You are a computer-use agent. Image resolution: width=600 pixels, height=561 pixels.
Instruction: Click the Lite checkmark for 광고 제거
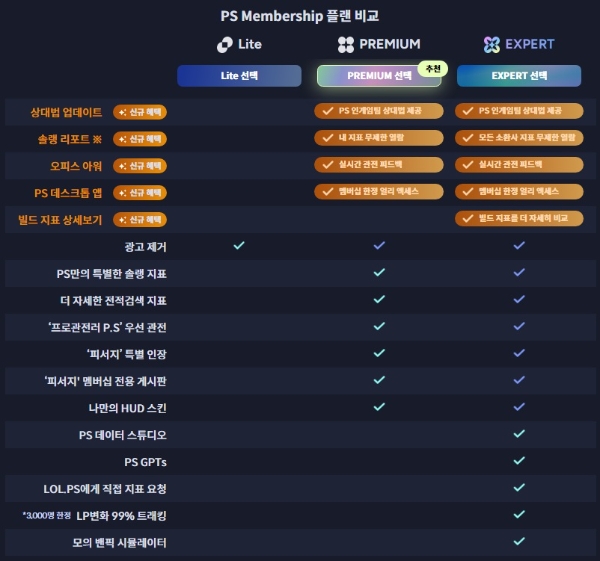(x=239, y=245)
